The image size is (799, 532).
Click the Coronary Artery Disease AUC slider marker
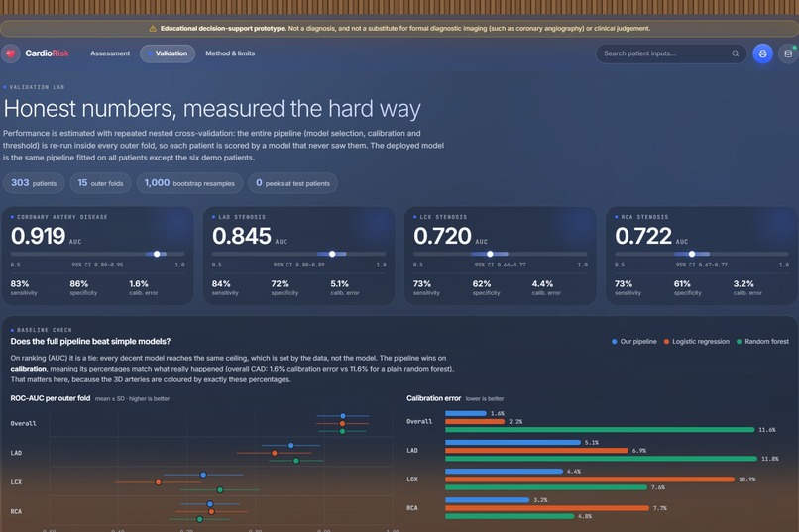(157, 254)
